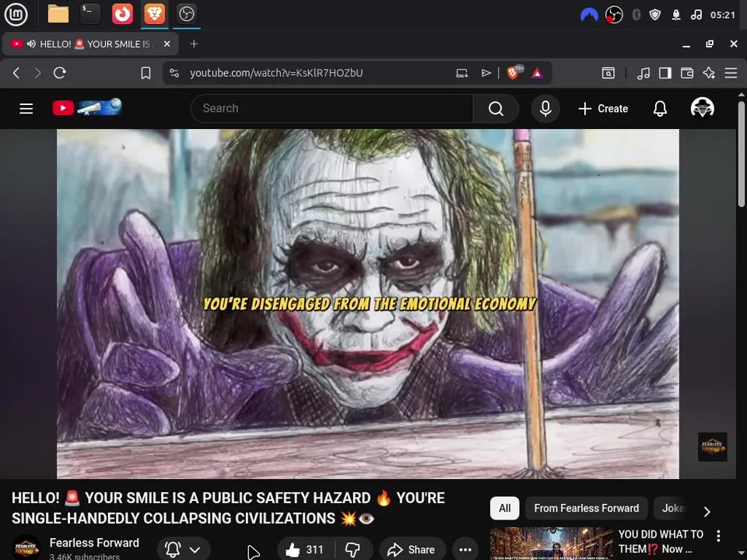Show system notifications bell in tray
747x560 pixels.
click(676, 15)
